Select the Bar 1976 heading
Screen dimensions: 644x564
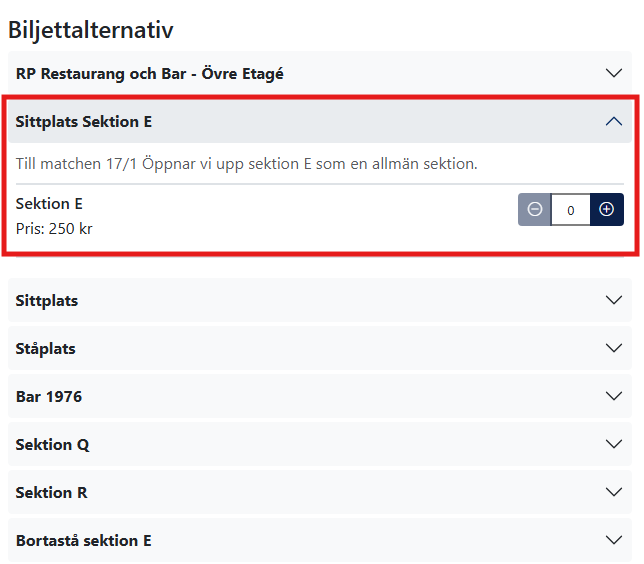click(49, 396)
